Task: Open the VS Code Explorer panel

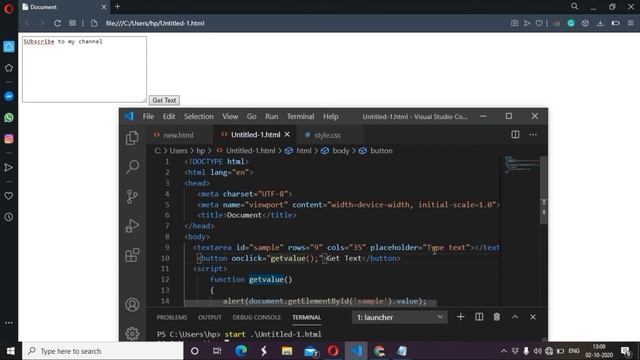Action: click(132, 138)
